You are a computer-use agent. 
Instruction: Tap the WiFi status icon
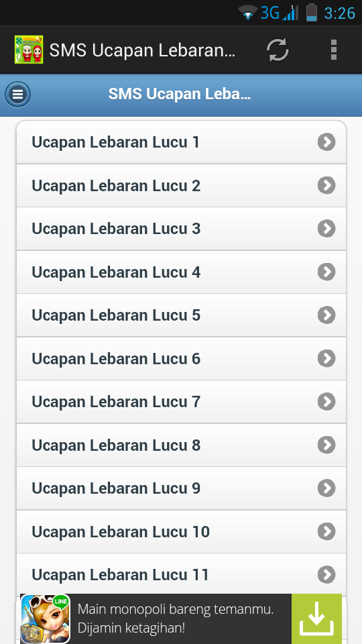point(247,13)
